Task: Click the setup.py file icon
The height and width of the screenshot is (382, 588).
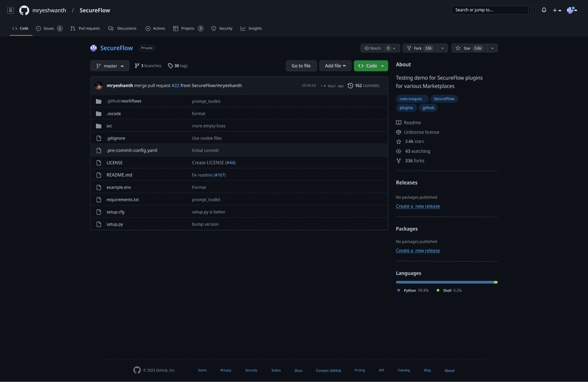Action: pos(99,224)
